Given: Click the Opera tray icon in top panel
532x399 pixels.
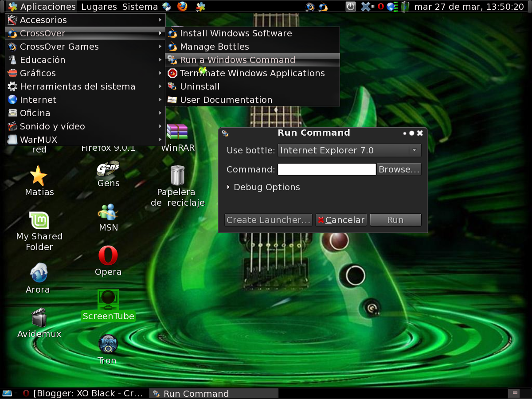Looking at the screenshot, I should click(x=380, y=7).
